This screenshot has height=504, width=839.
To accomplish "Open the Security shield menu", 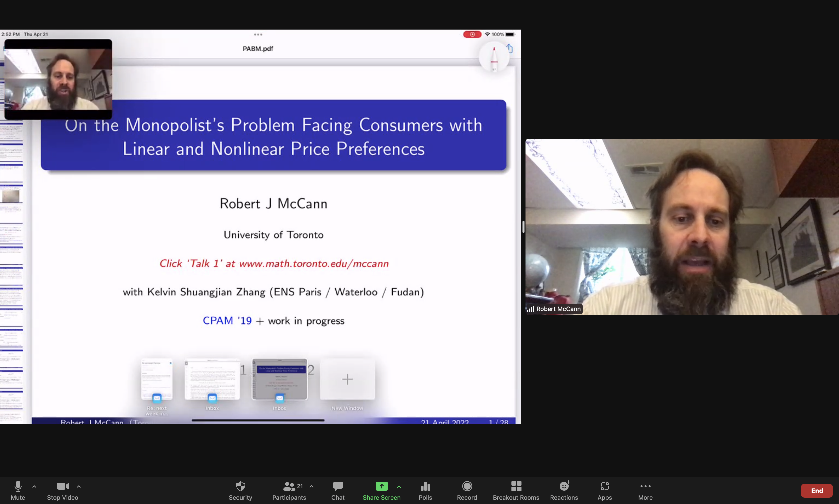I will (x=240, y=490).
